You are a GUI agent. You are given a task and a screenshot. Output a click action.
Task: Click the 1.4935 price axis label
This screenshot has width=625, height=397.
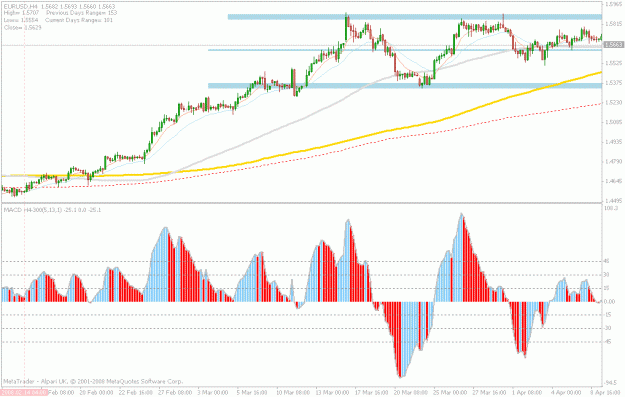coord(613,142)
